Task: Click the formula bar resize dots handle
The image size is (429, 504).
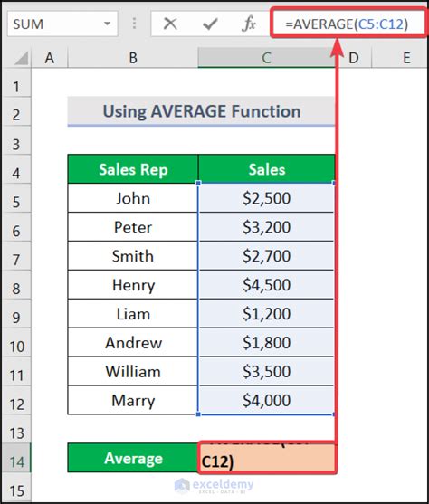Action: [135, 24]
